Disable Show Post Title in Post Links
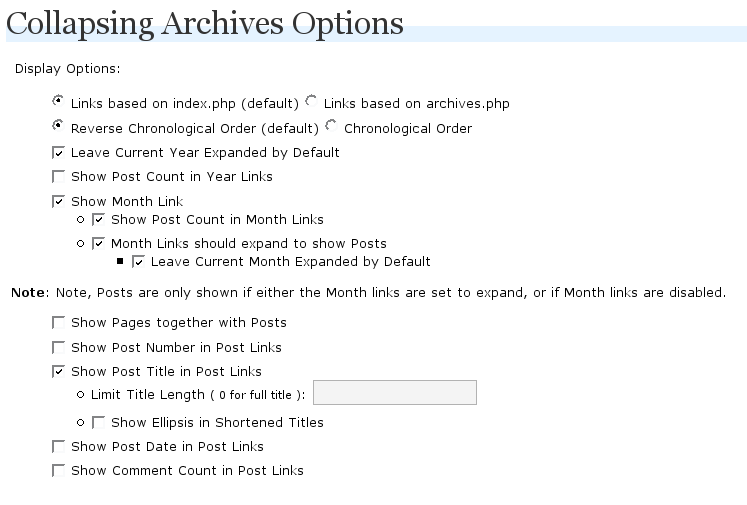 click(x=58, y=371)
